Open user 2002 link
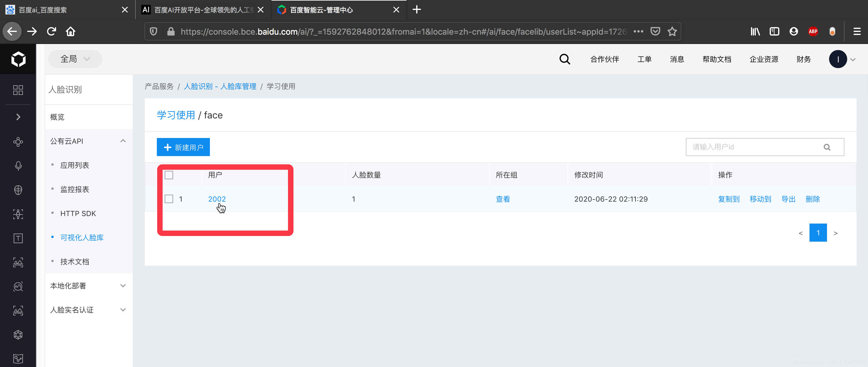This screenshot has width=868, height=367. [217, 199]
